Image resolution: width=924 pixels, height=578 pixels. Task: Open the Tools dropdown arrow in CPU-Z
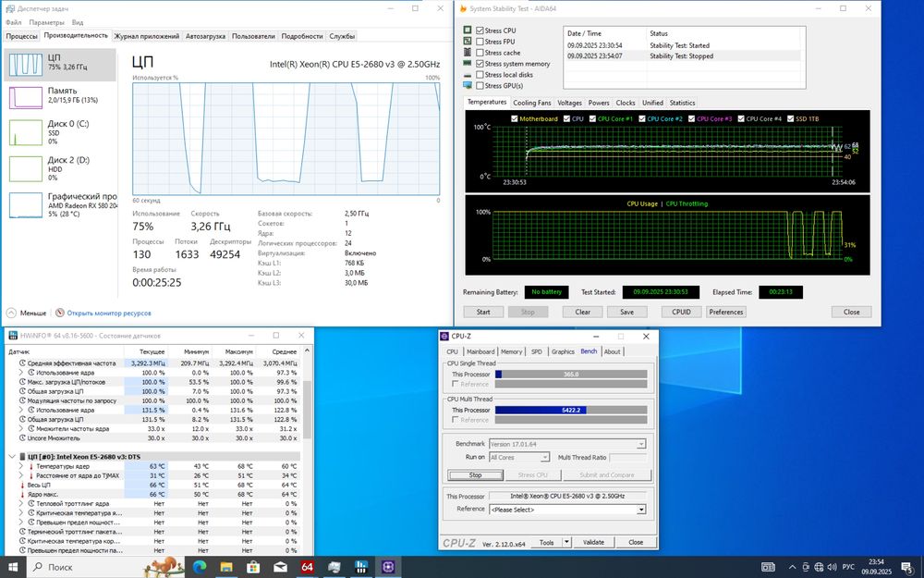pos(566,542)
